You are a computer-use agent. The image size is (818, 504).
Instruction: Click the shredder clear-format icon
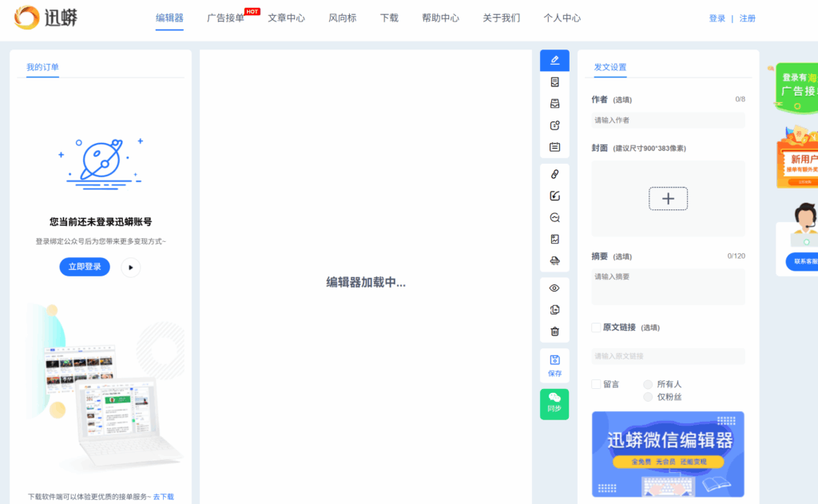554,260
